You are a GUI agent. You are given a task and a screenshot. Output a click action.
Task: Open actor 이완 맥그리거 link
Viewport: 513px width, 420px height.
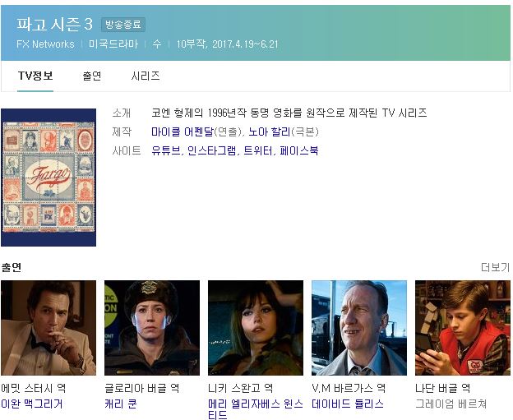32,404
